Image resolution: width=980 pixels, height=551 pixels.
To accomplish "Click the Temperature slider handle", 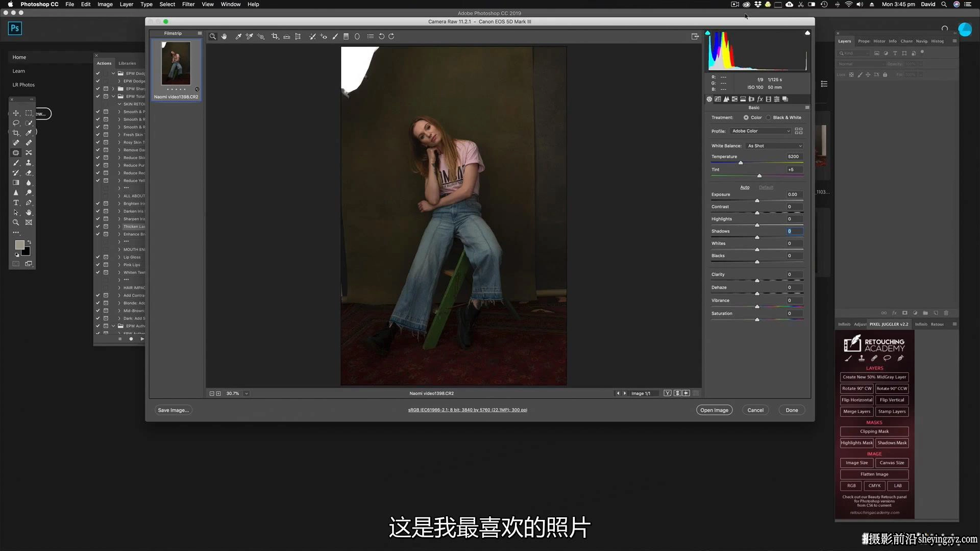I will pos(741,163).
